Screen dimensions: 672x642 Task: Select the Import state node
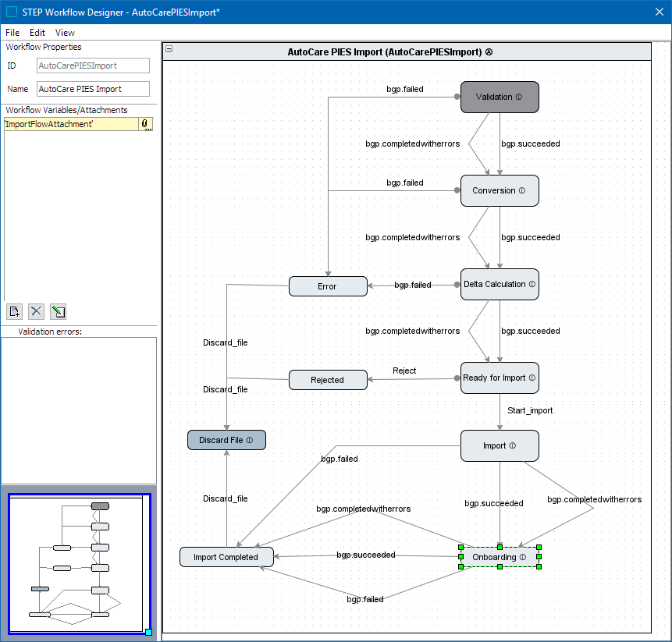click(500, 446)
